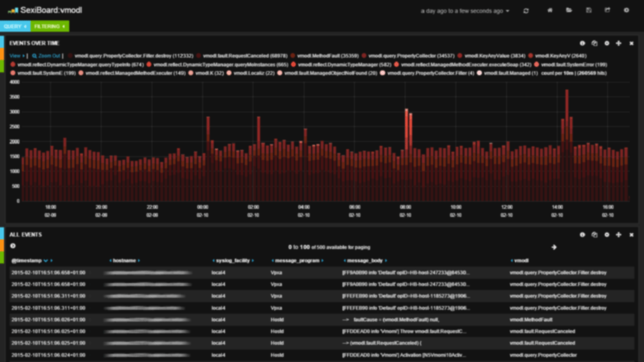The image size is (644, 362).
Task: Open row with timestamp 2015-02-10T16:51:06.024+01:00
Action: (x=322, y=355)
